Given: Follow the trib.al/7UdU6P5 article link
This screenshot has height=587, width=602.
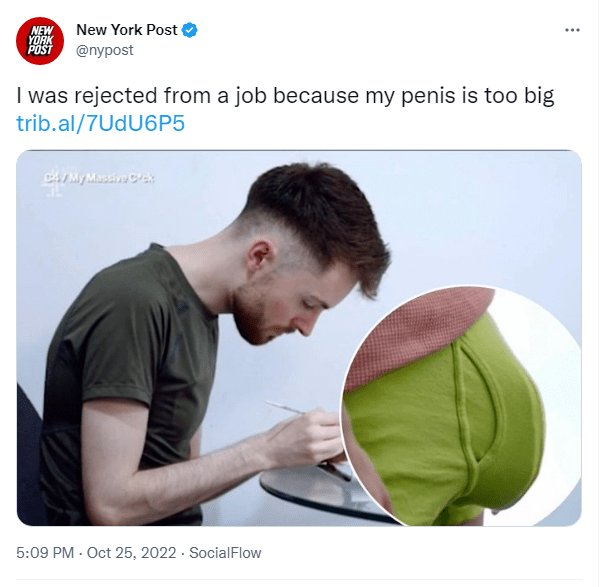Looking at the screenshot, I should click(x=101, y=123).
